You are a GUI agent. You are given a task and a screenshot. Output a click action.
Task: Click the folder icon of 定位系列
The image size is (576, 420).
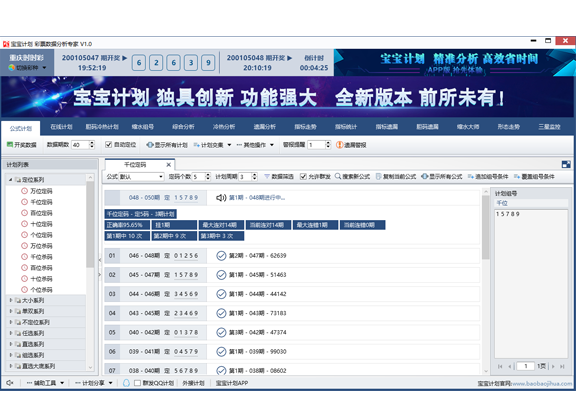(x=18, y=180)
